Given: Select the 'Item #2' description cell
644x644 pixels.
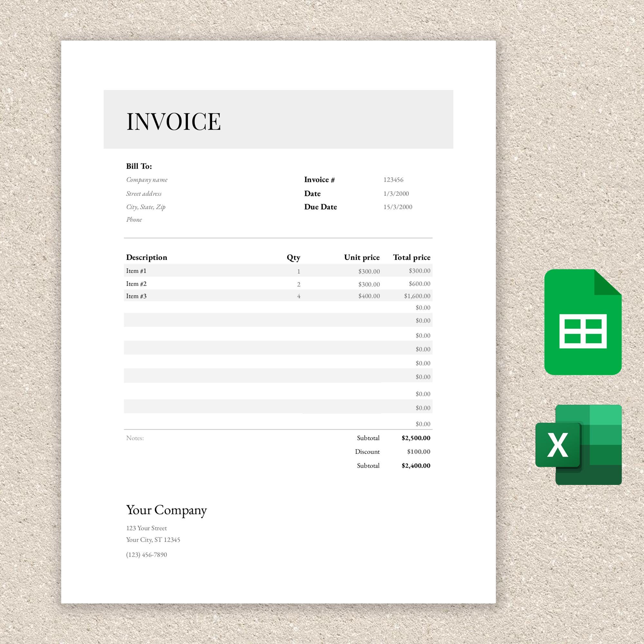Looking at the screenshot, I should click(x=136, y=284).
